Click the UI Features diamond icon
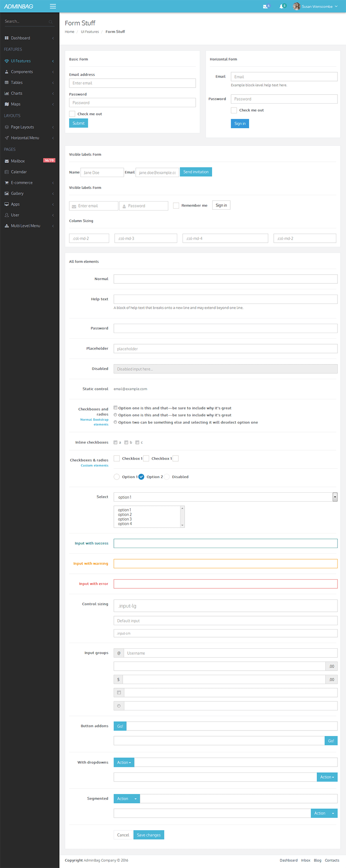 pos(7,61)
